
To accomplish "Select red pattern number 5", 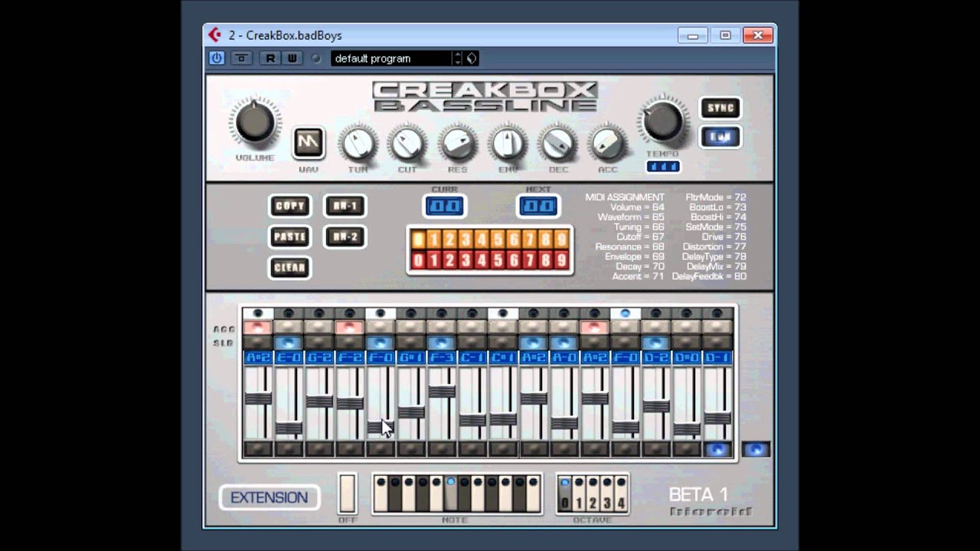I will (x=498, y=261).
